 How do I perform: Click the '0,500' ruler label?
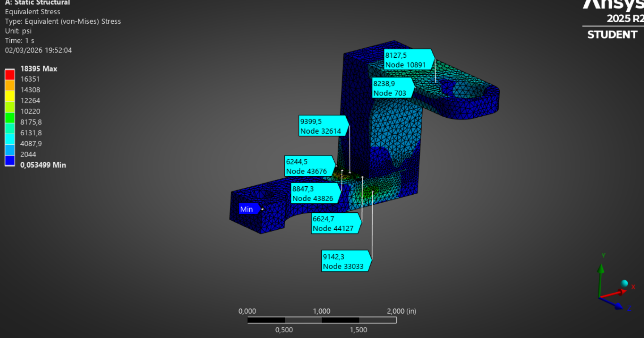tap(284, 330)
